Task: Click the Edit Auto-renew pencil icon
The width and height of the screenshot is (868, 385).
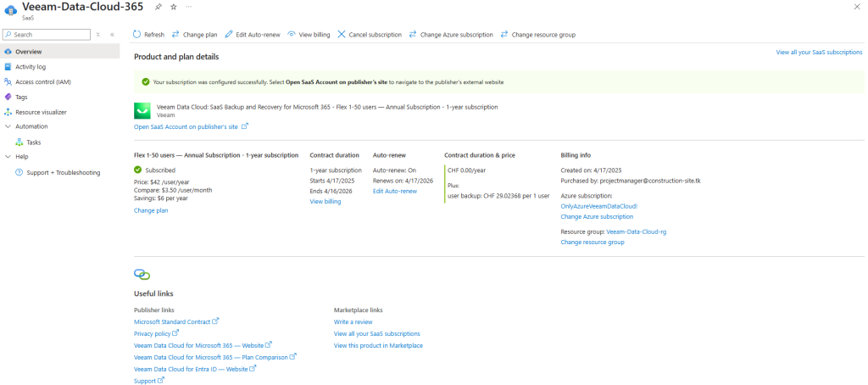Action: pos(229,35)
